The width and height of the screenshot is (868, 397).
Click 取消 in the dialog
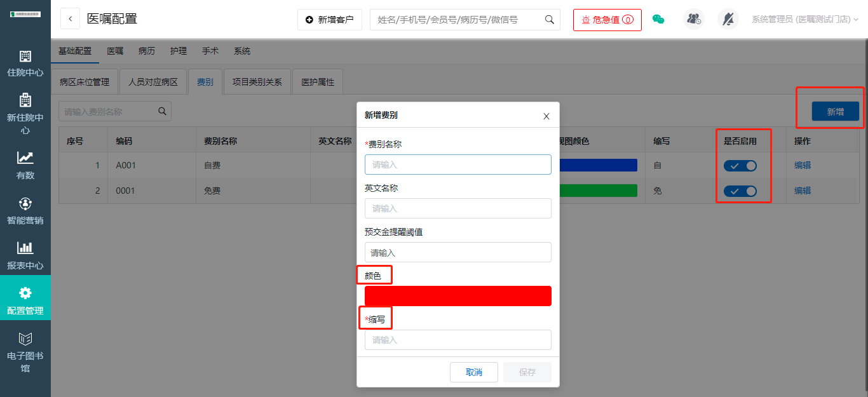[x=474, y=372]
